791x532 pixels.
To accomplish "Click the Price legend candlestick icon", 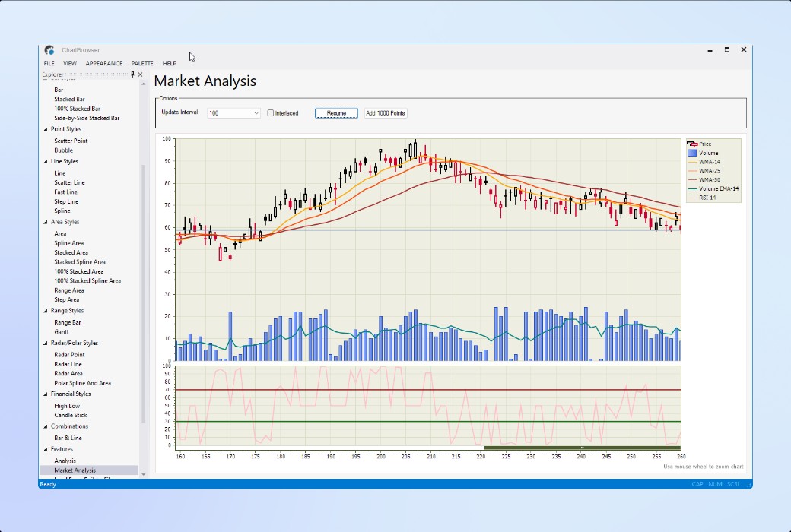I will point(692,144).
